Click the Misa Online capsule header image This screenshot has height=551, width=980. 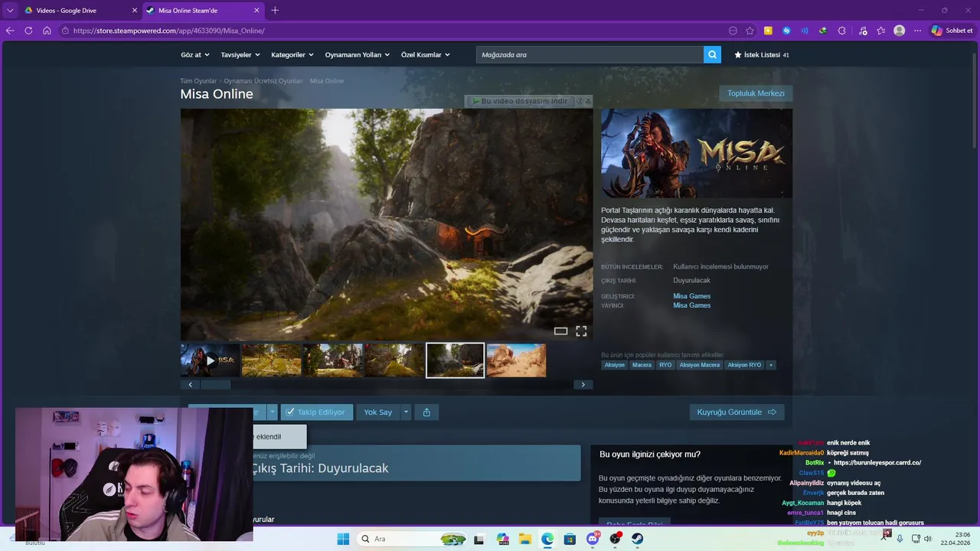697,153
